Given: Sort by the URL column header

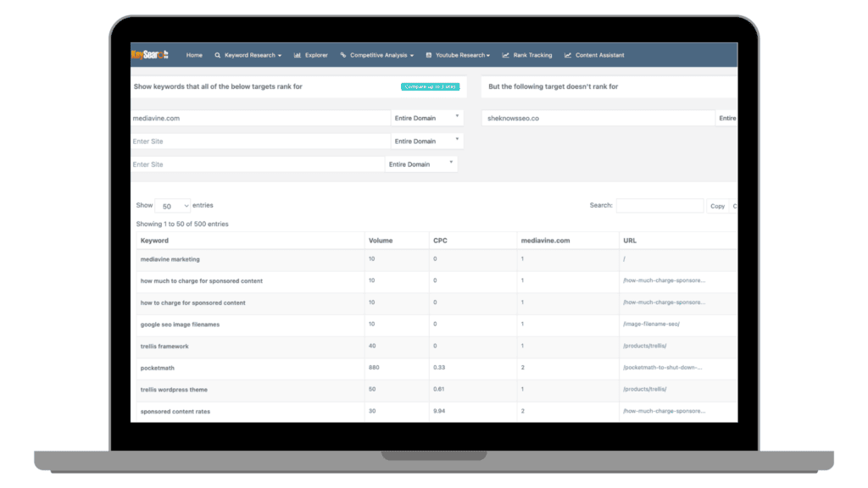Looking at the screenshot, I should click(678, 241).
